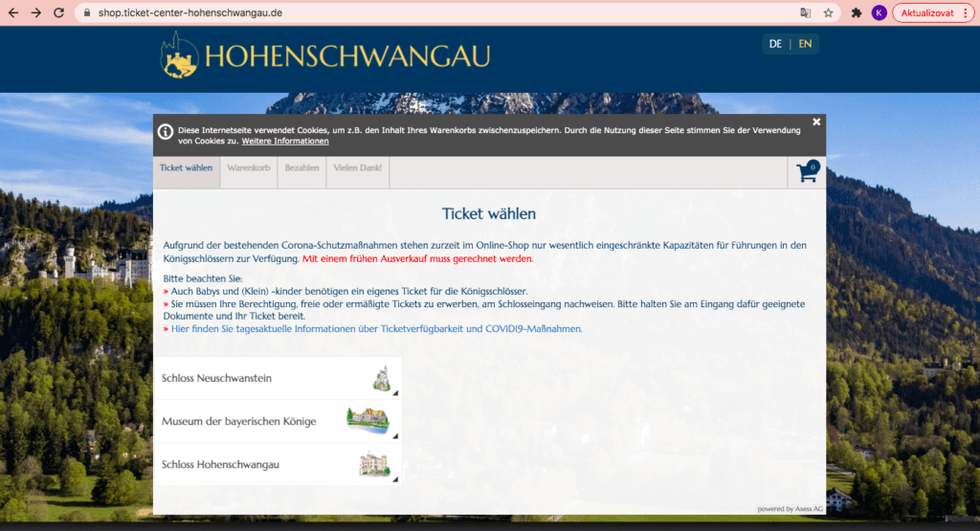Screen dimensions: 980x531
Task: Open the Bezahlen tab
Action: pos(301,168)
